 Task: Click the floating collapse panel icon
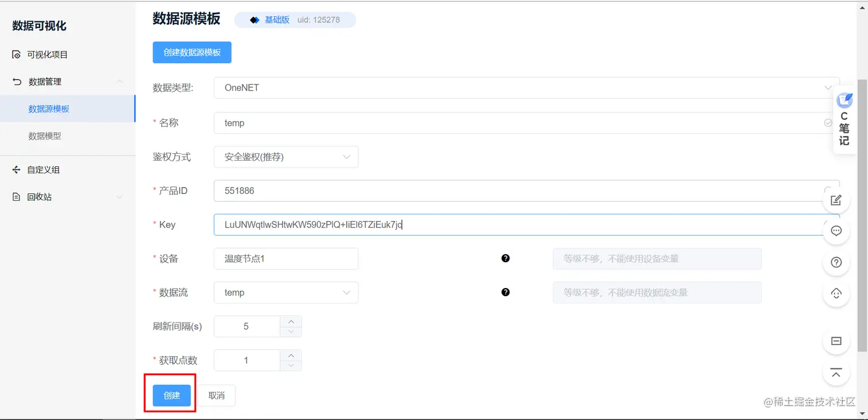click(836, 341)
